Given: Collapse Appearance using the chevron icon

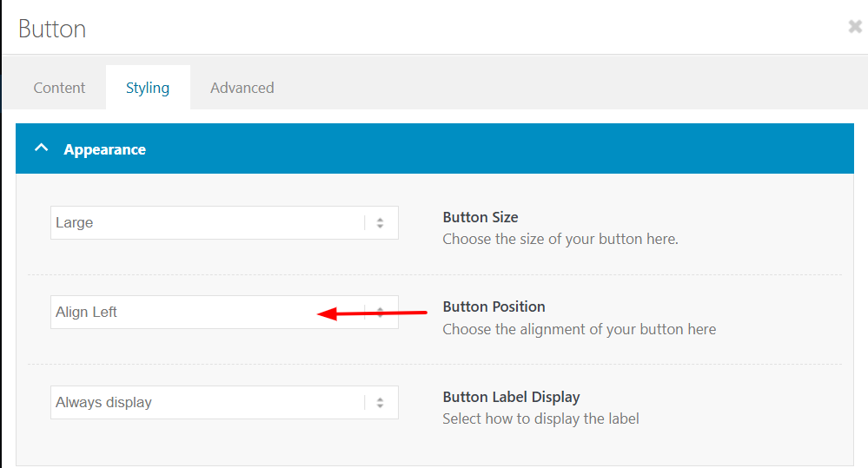Looking at the screenshot, I should [x=40, y=148].
